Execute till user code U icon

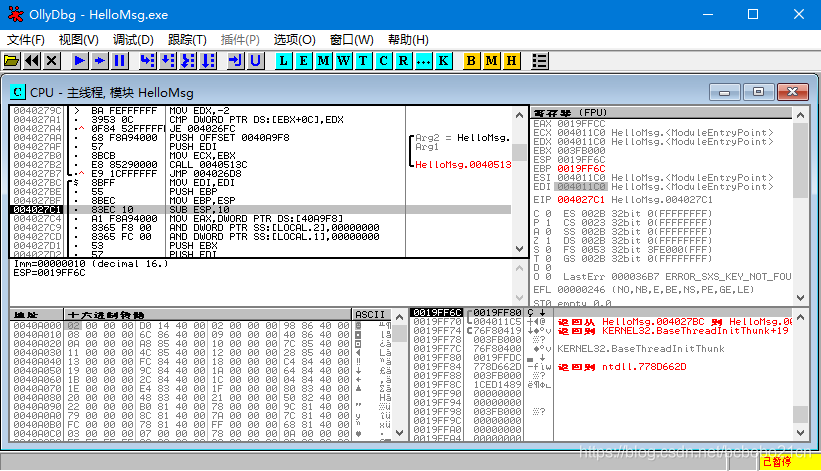[x=256, y=61]
